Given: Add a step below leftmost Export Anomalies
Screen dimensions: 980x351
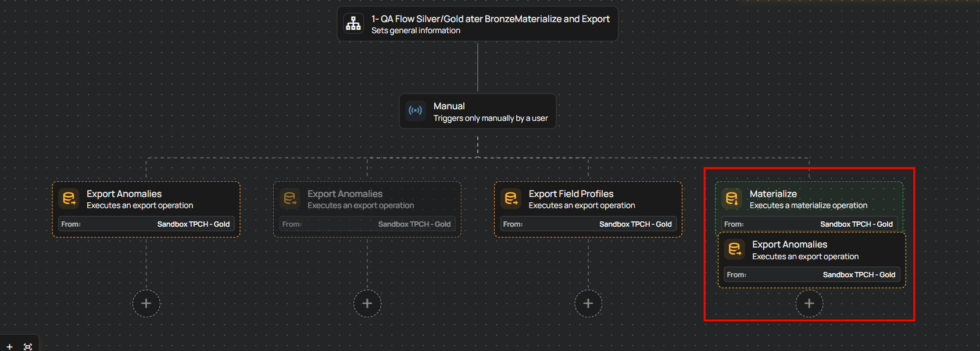Looking at the screenshot, I should 146,303.
